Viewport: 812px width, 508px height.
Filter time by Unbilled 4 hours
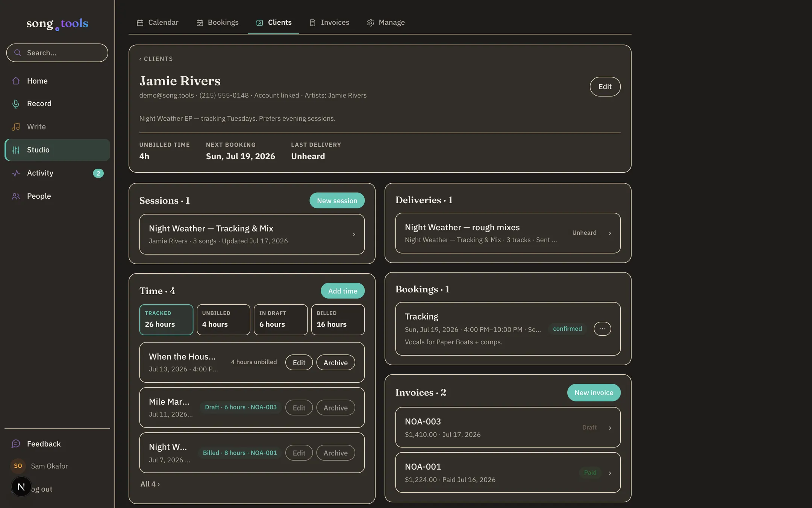point(223,319)
